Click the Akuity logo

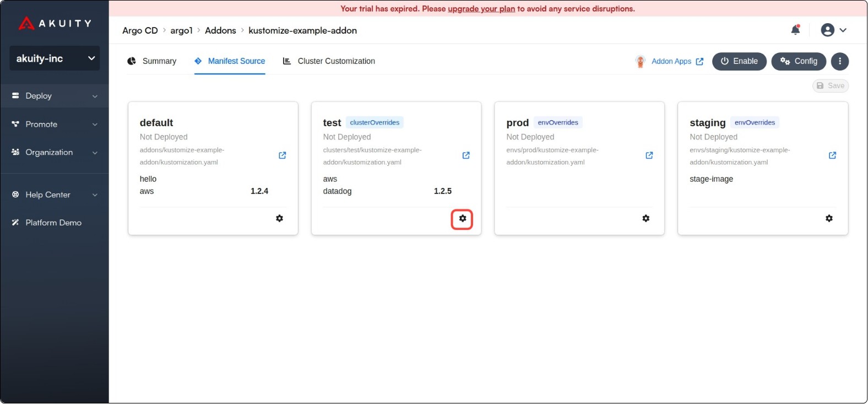pyautogui.click(x=55, y=23)
